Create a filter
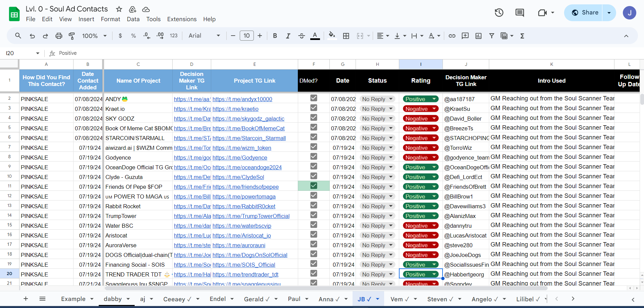The height and width of the screenshot is (308, 644). [492, 36]
